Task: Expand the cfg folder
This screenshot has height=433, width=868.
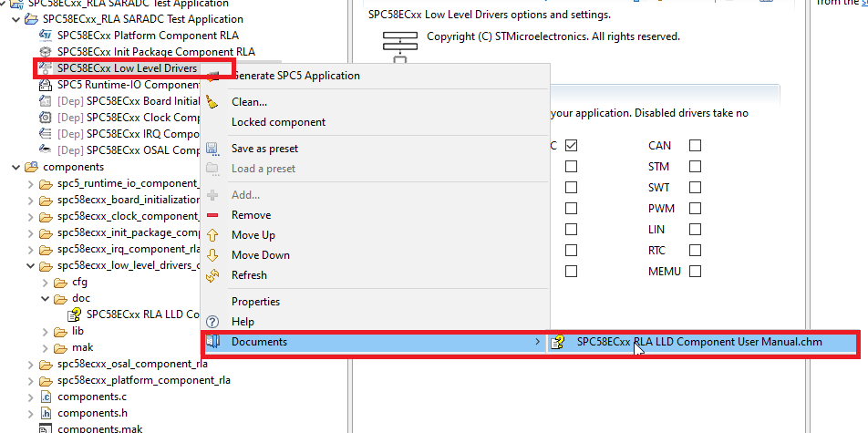Action: click(x=46, y=283)
